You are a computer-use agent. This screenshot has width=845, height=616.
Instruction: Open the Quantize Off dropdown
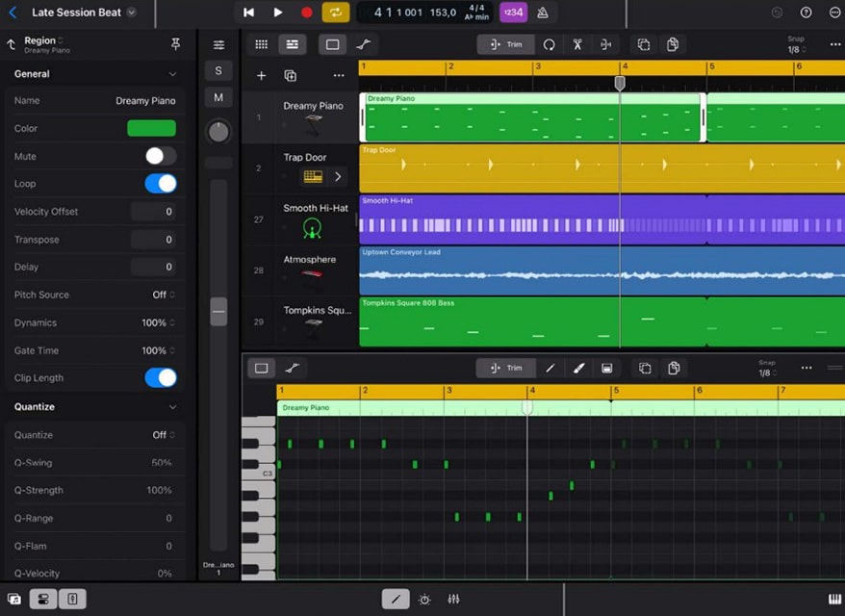point(164,435)
